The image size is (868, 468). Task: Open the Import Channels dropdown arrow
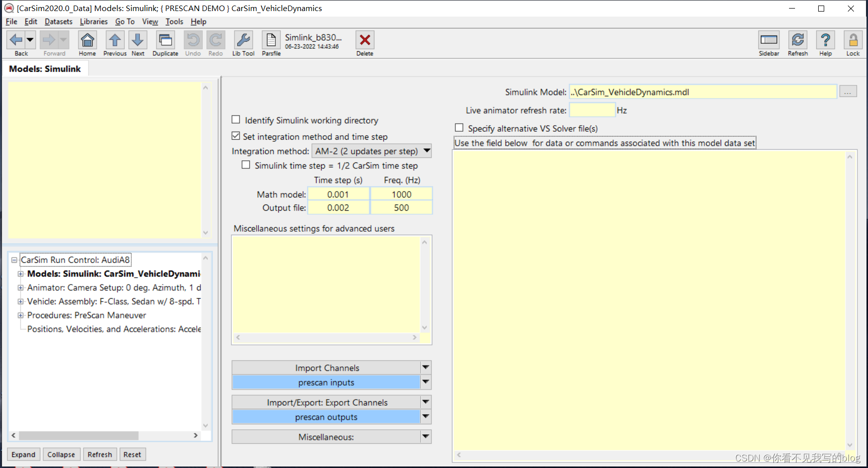(x=426, y=367)
